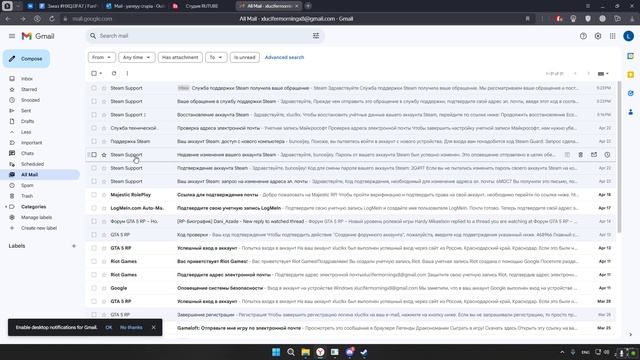Open the Settings gear
This screenshot has height=360, width=640.
coord(598,36)
